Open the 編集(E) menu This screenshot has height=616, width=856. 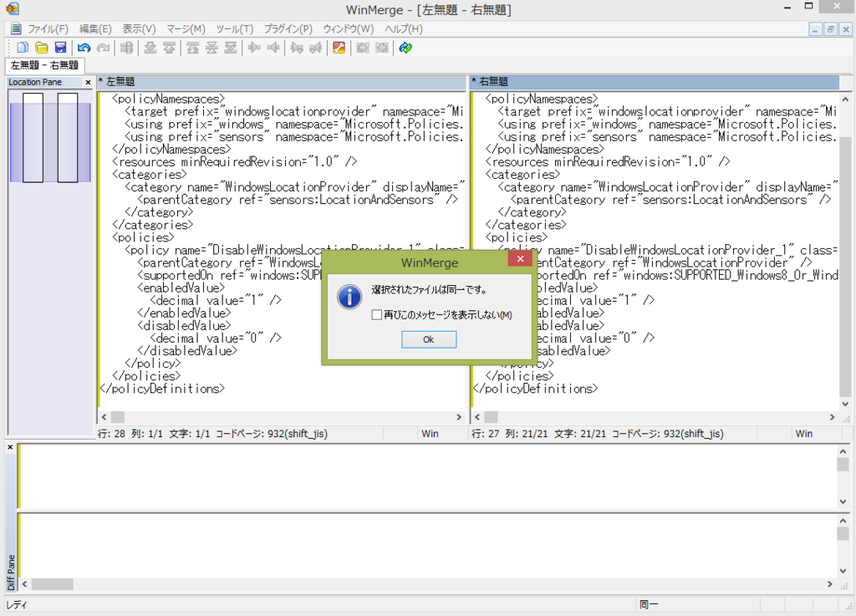click(95, 29)
